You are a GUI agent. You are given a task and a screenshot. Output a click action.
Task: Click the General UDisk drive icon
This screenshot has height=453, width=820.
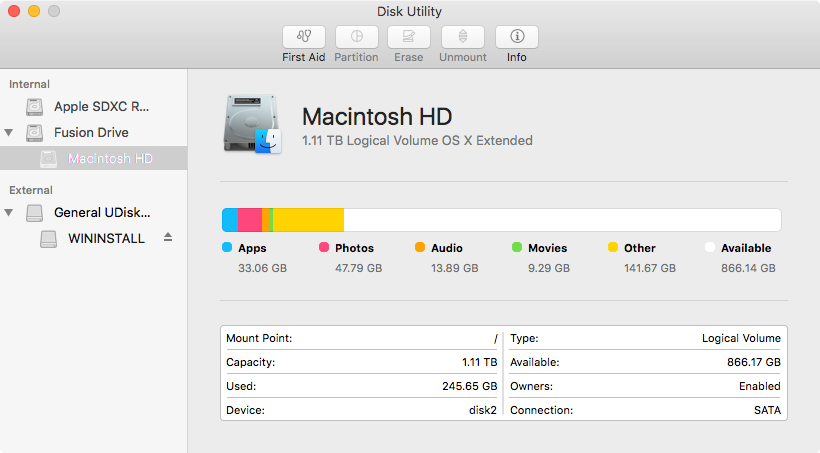35,212
